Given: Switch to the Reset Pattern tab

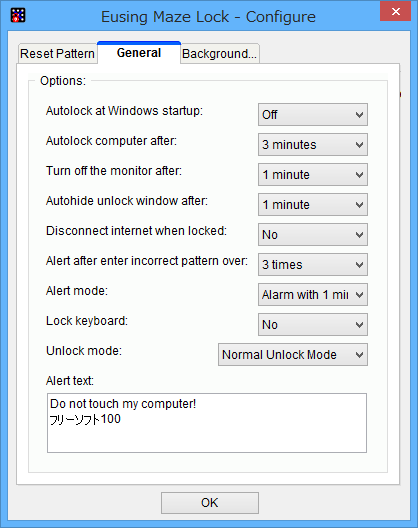Looking at the screenshot, I should tap(57, 54).
